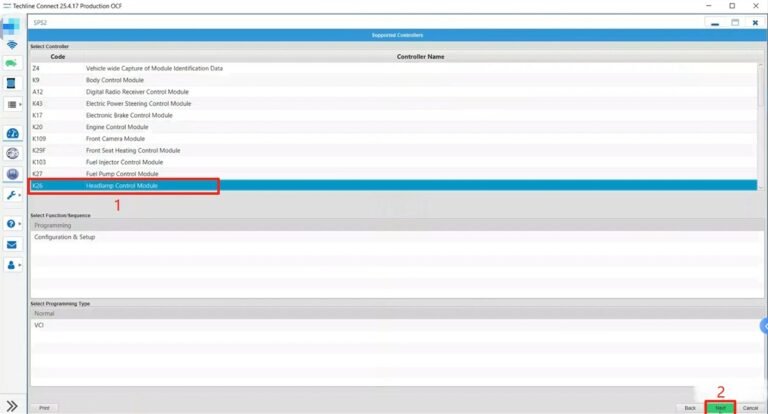The width and height of the screenshot is (768, 414).
Task: Expand sidebar with double-chevron icon
Action: [x=11, y=406]
